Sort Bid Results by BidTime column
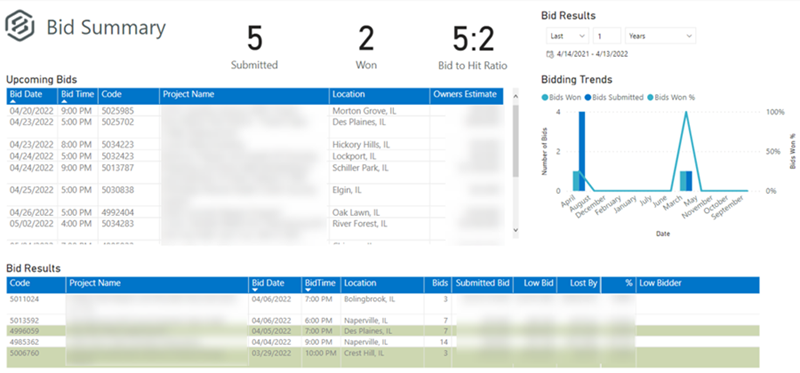This screenshot has width=800, height=373. coord(321,285)
